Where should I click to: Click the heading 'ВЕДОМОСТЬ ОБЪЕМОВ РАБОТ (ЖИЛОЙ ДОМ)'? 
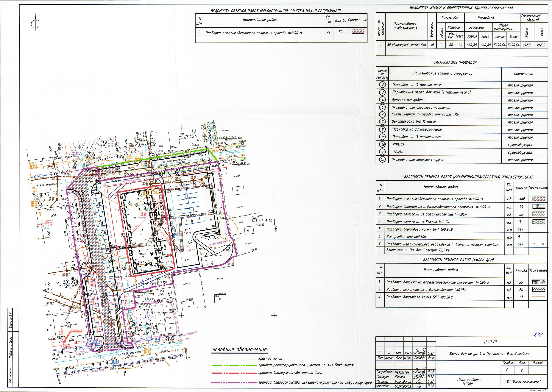tap(458, 260)
